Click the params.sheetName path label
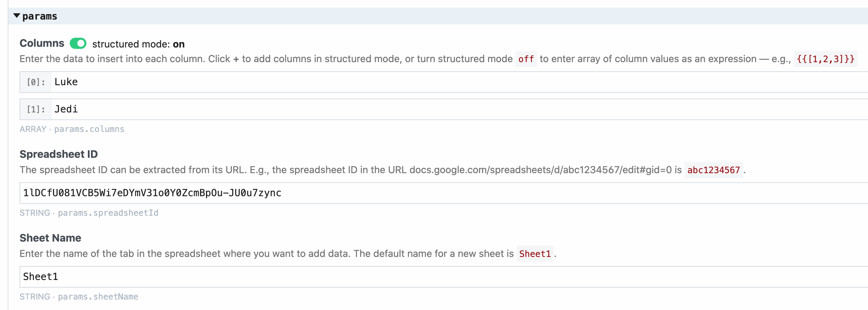Image resolution: width=868 pixels, height=310 pixels. pos(98,297)
